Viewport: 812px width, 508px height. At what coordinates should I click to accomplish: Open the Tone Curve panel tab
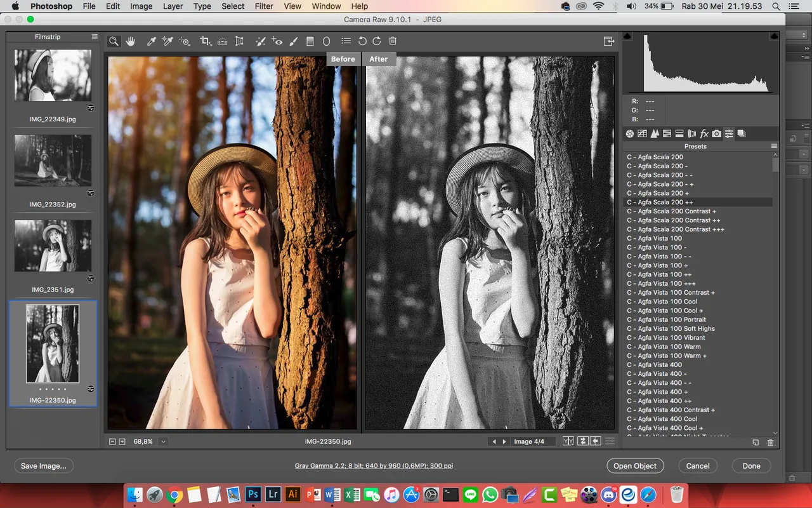[x=642, y=134]
